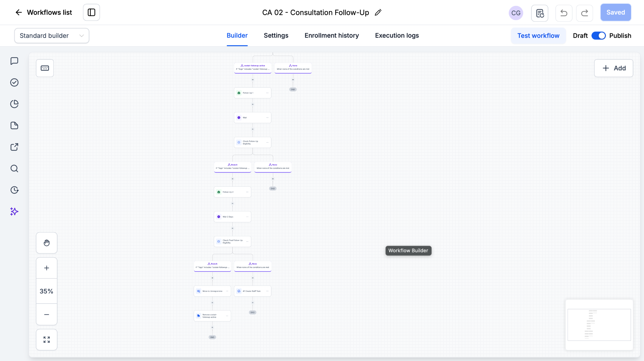Open the version history clock icon
644x361 pixels.
pyautogui.click(x=14, y=190)
